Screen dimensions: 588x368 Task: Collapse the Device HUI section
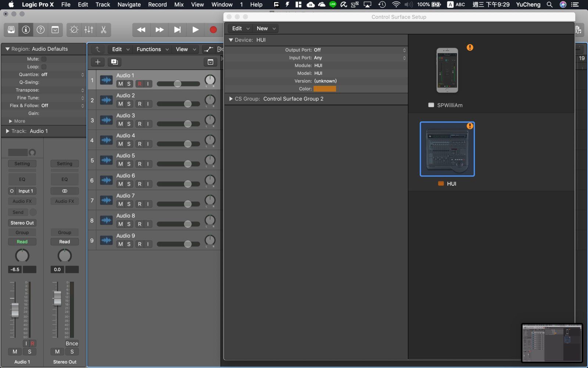231,40
